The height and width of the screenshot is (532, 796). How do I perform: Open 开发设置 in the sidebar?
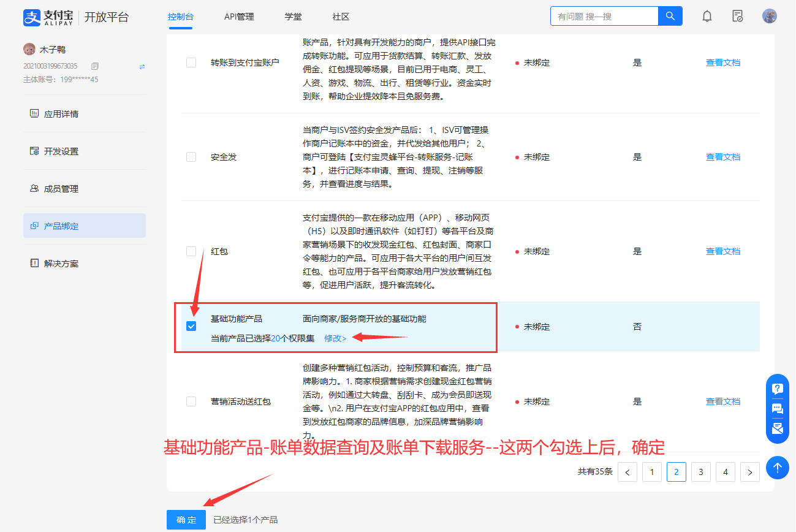(x=61, y=151)
